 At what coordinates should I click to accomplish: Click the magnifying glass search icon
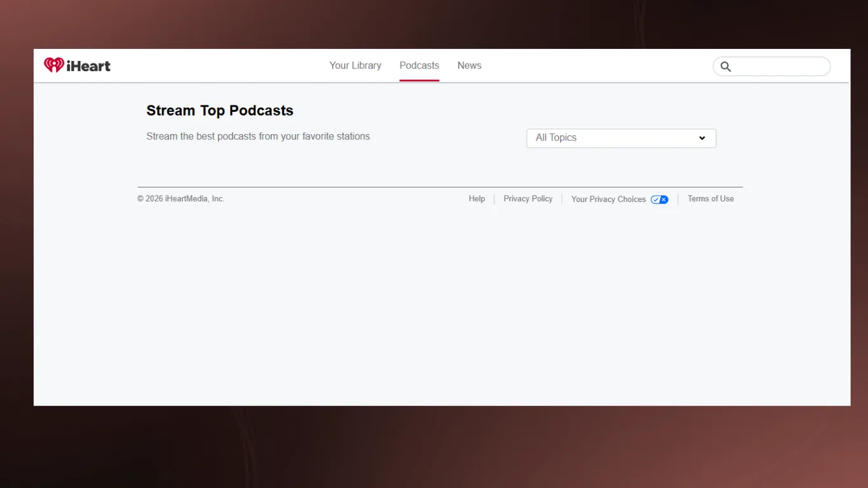click(726, 67)
